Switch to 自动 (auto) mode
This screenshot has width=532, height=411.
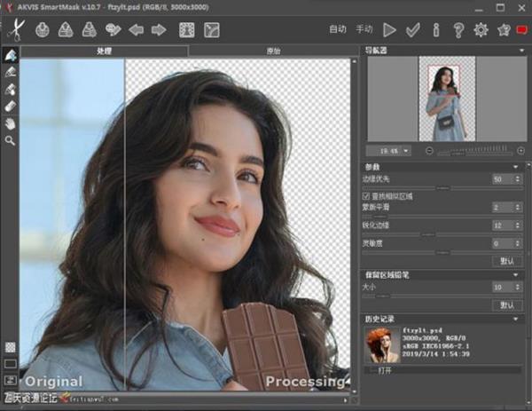[338, 29]
